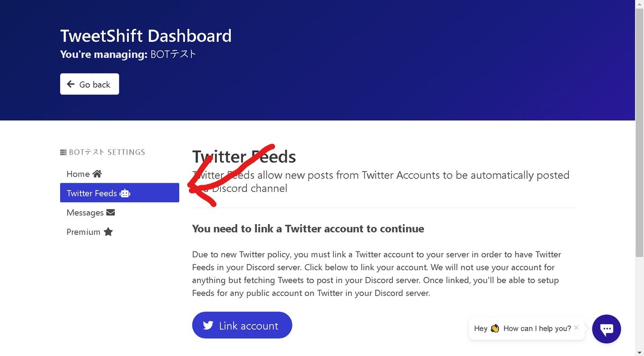Click the TweetShift Dashboard title

tap(146, 36)
